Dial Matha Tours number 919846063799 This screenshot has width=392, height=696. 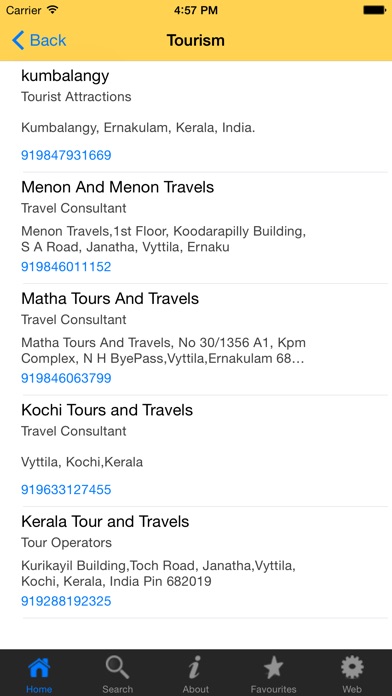66,378
